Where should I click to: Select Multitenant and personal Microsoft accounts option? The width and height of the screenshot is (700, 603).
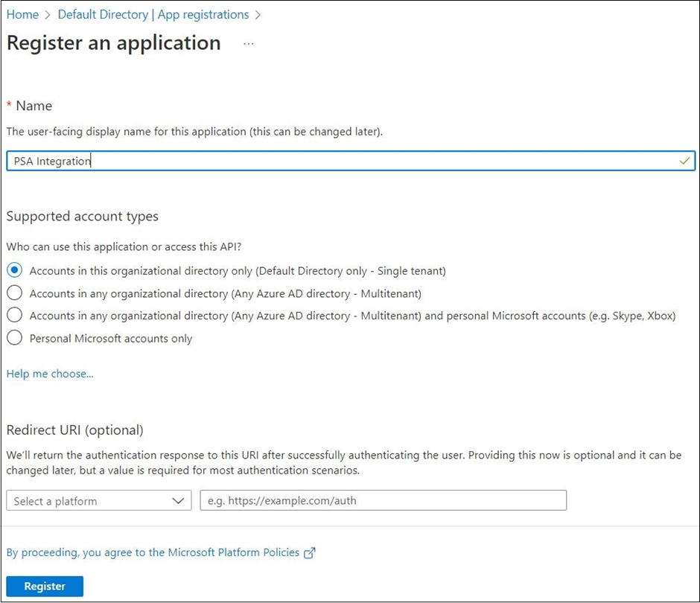[x=14, y=315]
